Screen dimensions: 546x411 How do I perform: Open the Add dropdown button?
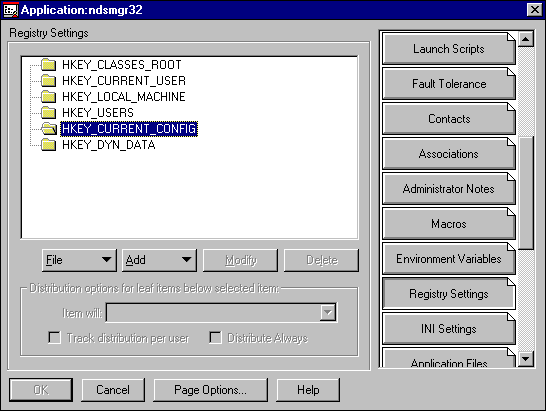click(x=159, y=260)
